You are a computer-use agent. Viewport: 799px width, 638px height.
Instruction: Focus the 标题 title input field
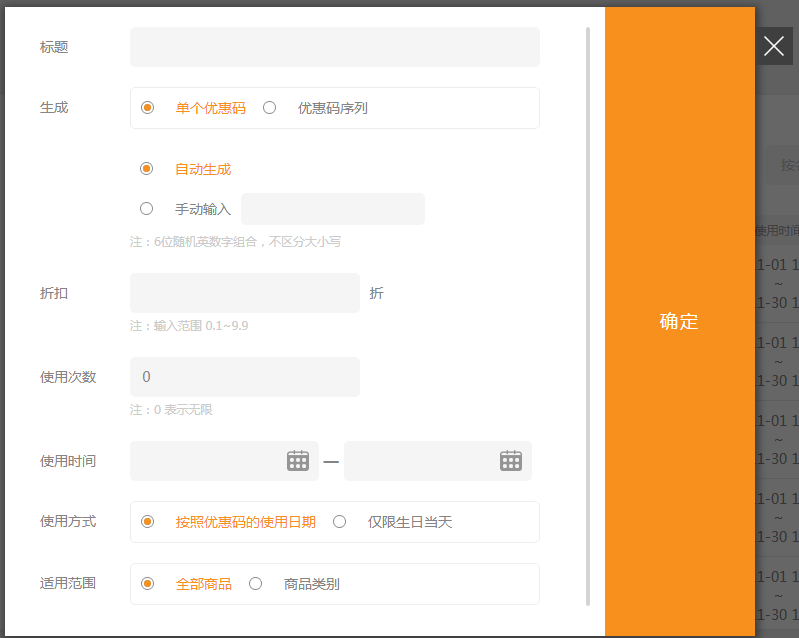pos(334,47)
